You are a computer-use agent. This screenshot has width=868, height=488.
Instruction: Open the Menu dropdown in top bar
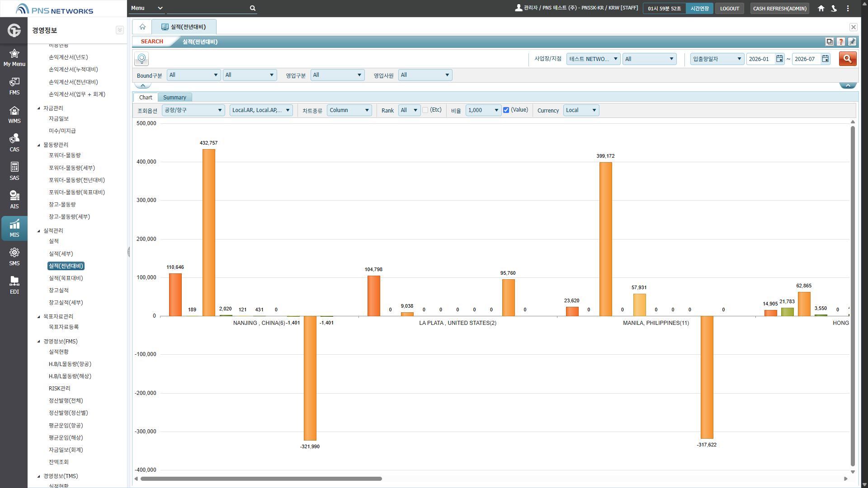pos(146,8)
